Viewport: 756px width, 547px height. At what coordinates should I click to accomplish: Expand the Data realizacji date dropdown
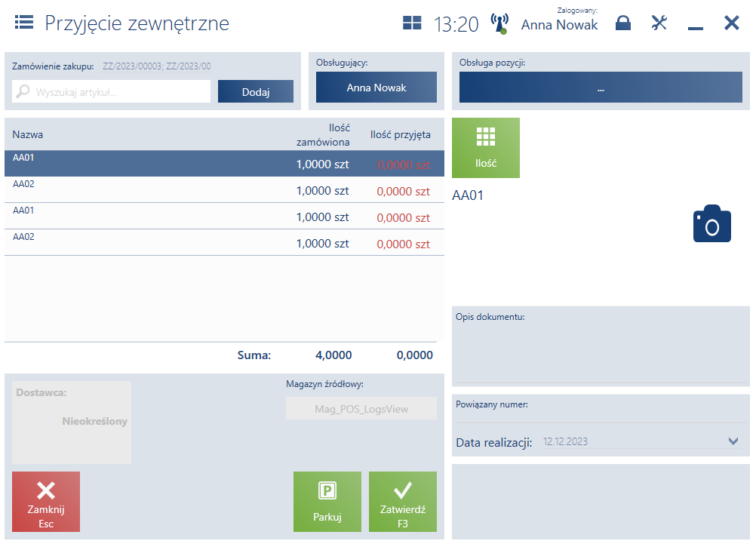pos(733,441)
